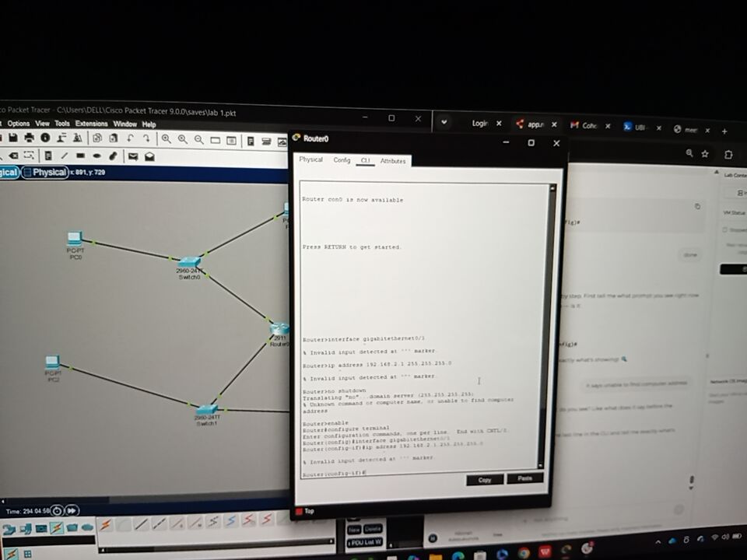
Task: Click the PC2 device on canvas
Action: (x=52, y=362)
